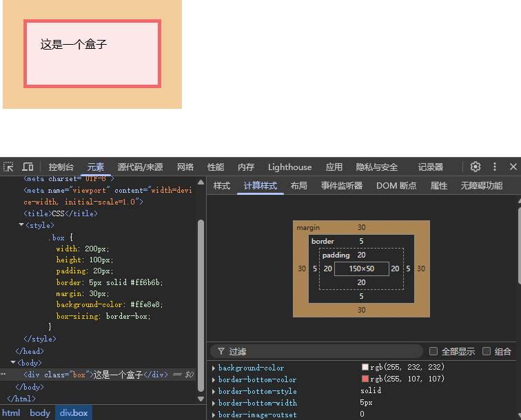Select body in the breadcrumb bar
Viewport: 521px width, 420px height.
pyautogui.click(x=40, y=413)
